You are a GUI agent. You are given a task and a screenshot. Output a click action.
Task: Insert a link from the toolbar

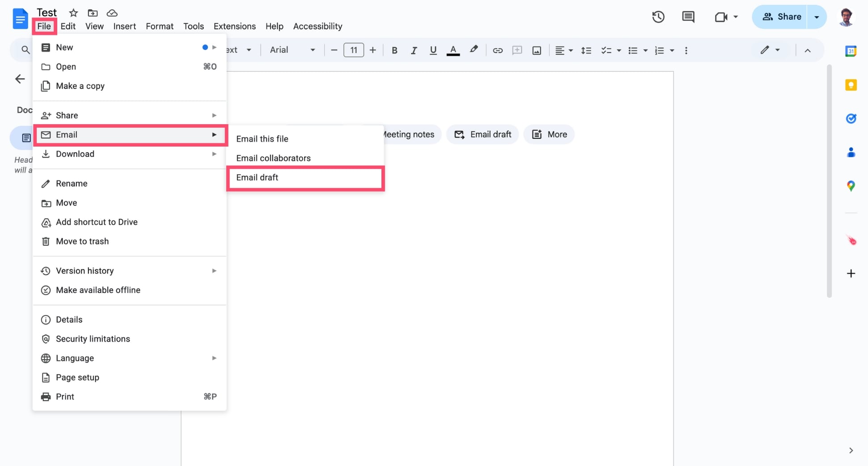498,50
